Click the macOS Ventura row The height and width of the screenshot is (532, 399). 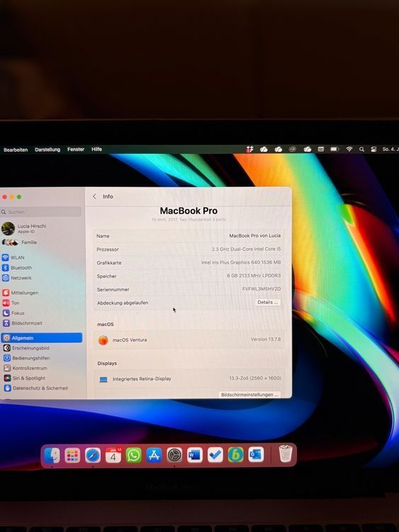189,340
